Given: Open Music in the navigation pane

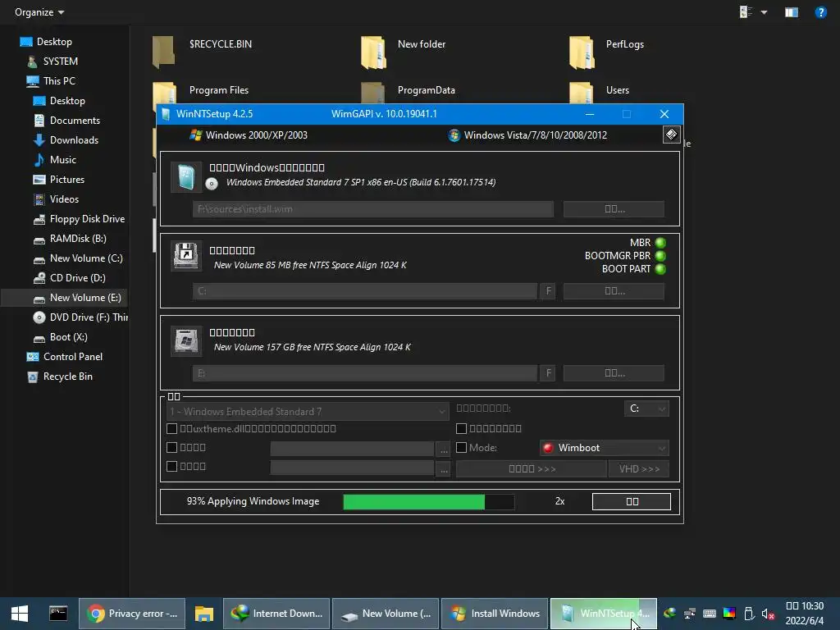Looking at the screenshot, I should [55, 160].
